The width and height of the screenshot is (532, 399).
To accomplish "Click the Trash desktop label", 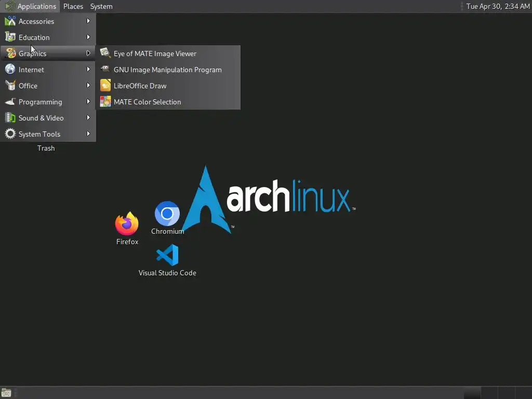I will click(x=46, y=148).
